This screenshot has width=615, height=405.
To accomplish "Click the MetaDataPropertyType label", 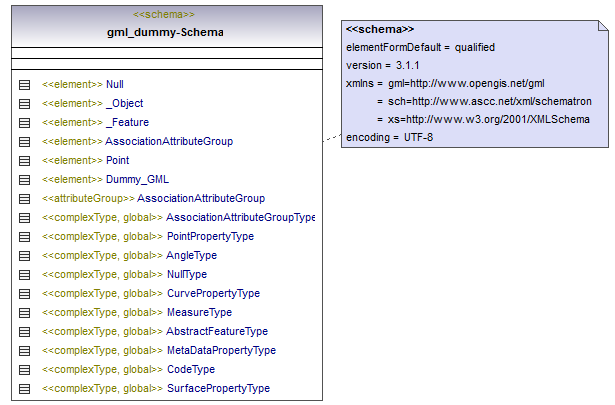I will [220, 351].
